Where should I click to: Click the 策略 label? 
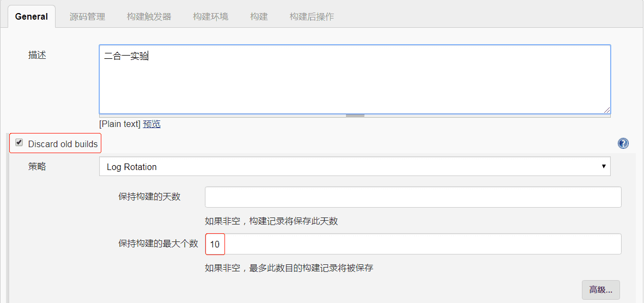(37, 167)
